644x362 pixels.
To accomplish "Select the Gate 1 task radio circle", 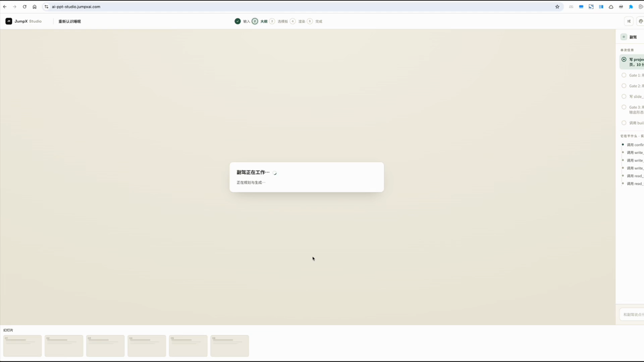I will (624, 75).
